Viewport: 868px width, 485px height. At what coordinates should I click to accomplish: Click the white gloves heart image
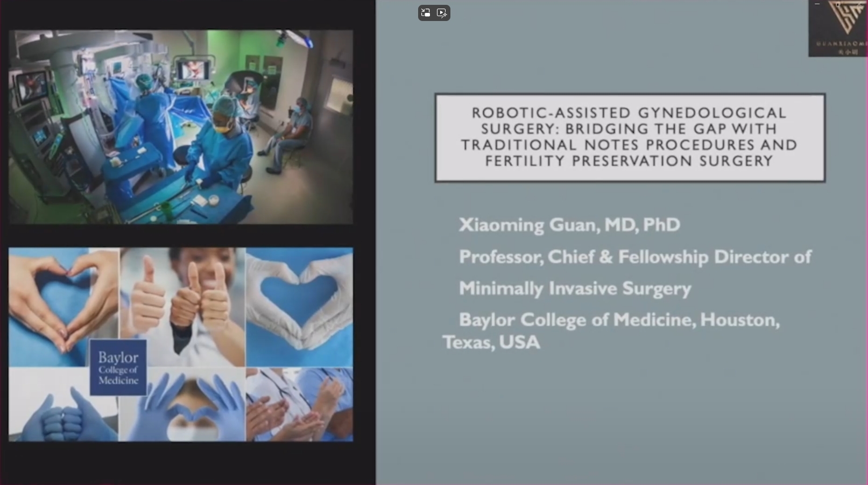299,307
